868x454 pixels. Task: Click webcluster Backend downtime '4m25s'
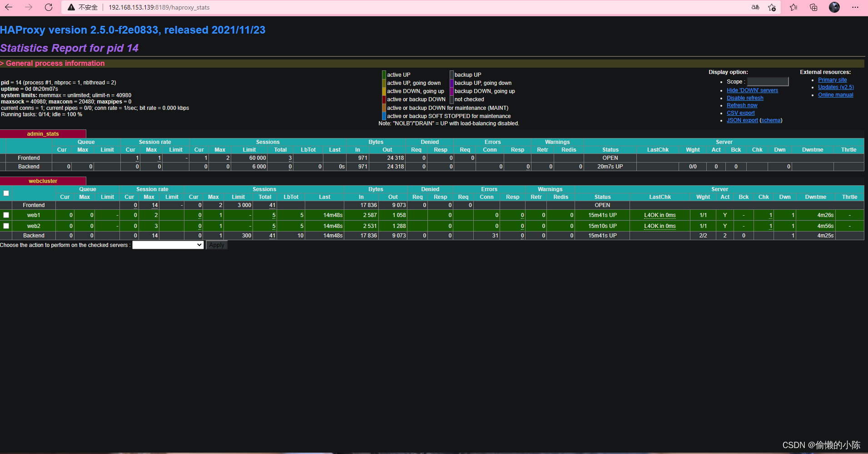[825, 236]
